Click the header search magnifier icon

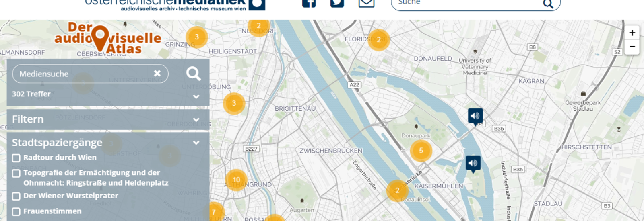point(548,4)
